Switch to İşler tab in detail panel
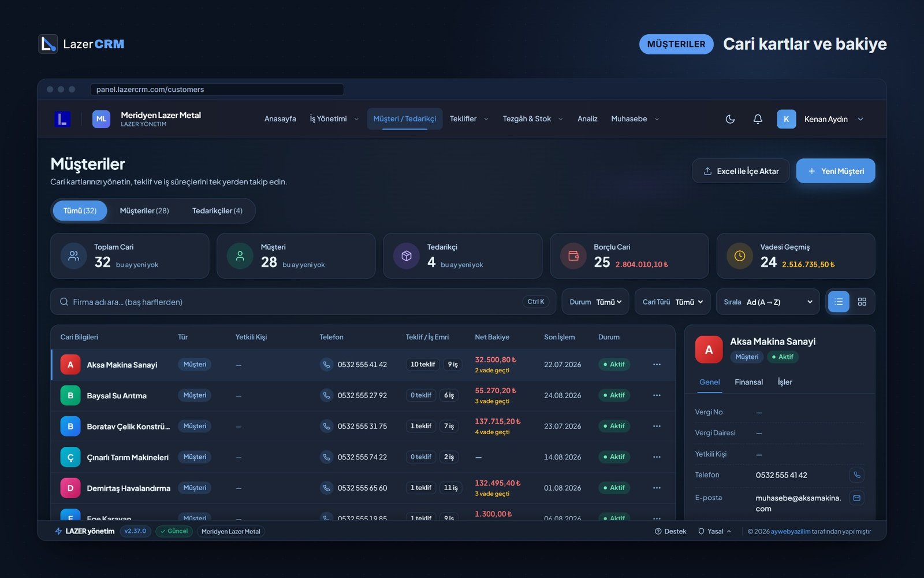This screenshot has width=924, height=578. point(785,382)
